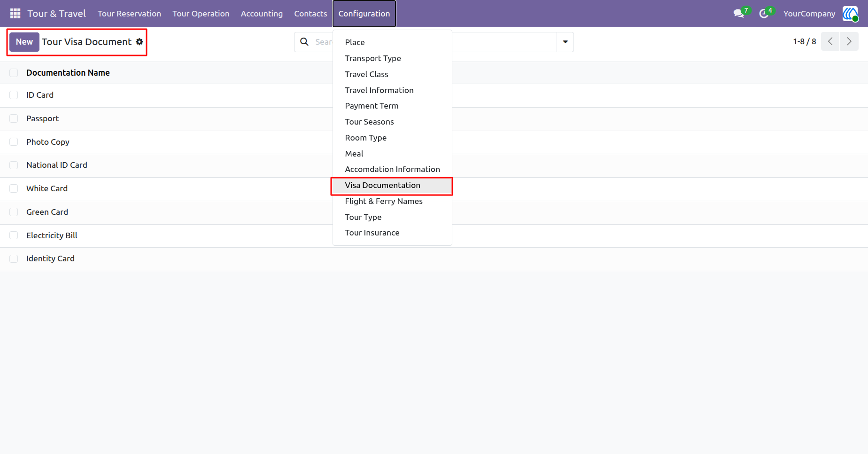Go to previous page arrow

tap(830, 41)
